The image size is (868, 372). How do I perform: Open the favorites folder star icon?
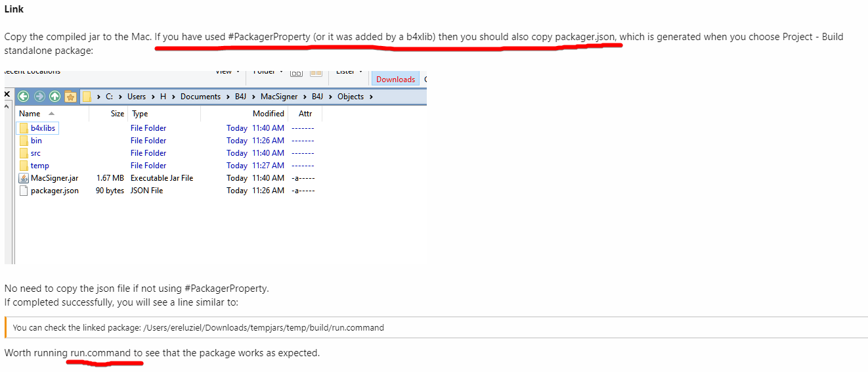tap(70, 97)
